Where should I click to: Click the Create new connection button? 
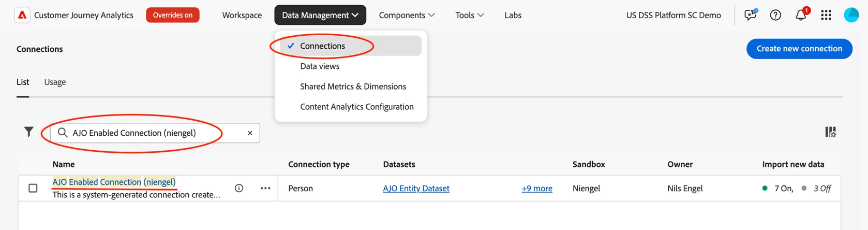pos(799,49)
